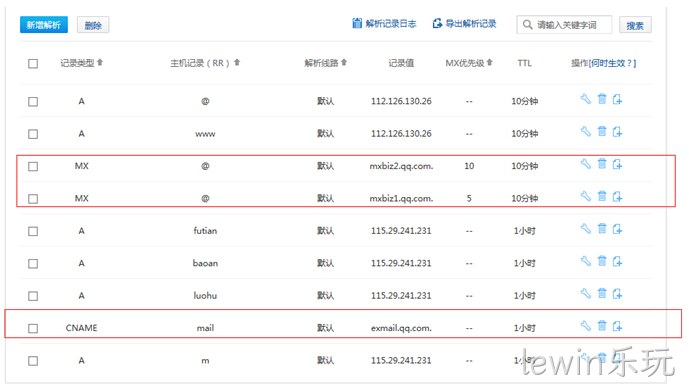Image resolution: width=689 pixels, height=391 pixels.
Task: Open the 何时生效？ help link
Action: 612,63
